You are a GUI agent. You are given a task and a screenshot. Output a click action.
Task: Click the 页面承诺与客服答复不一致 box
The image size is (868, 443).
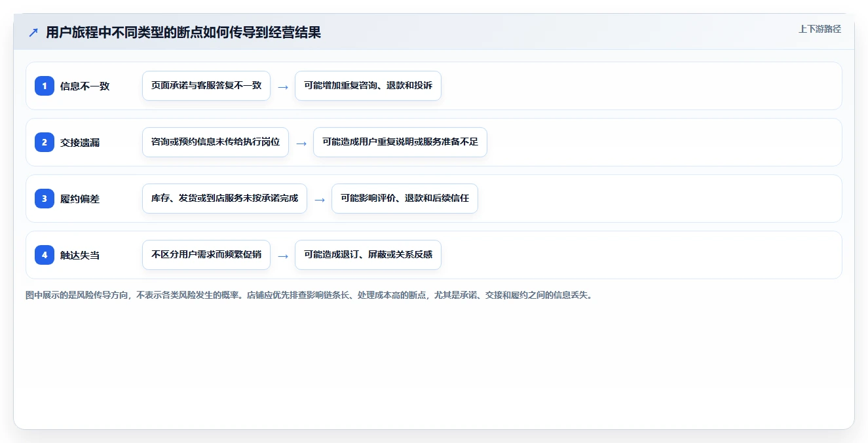[206, 86]
